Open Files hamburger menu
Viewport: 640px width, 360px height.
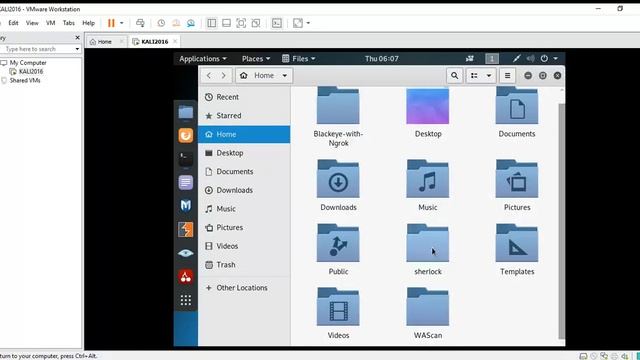pos(507,76)
